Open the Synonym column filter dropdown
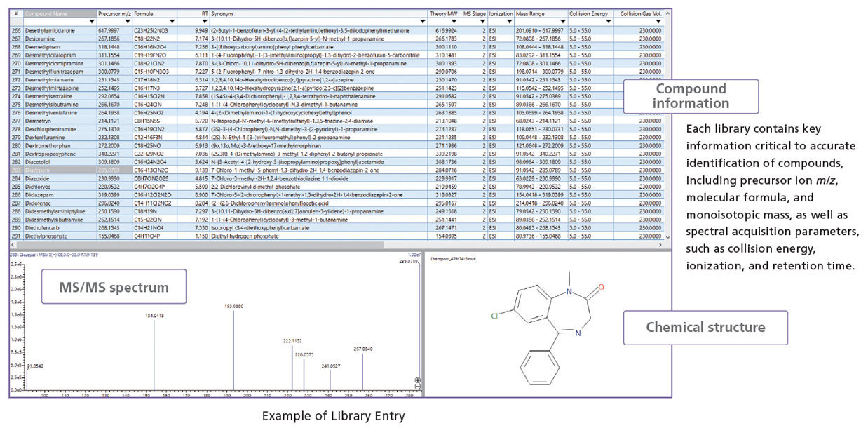The height and width of the screenshot is (428, 868). [x=422, y=22]
